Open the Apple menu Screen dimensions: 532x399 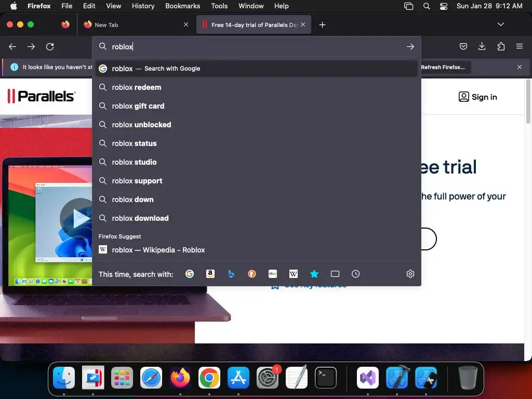pos(14,6)
